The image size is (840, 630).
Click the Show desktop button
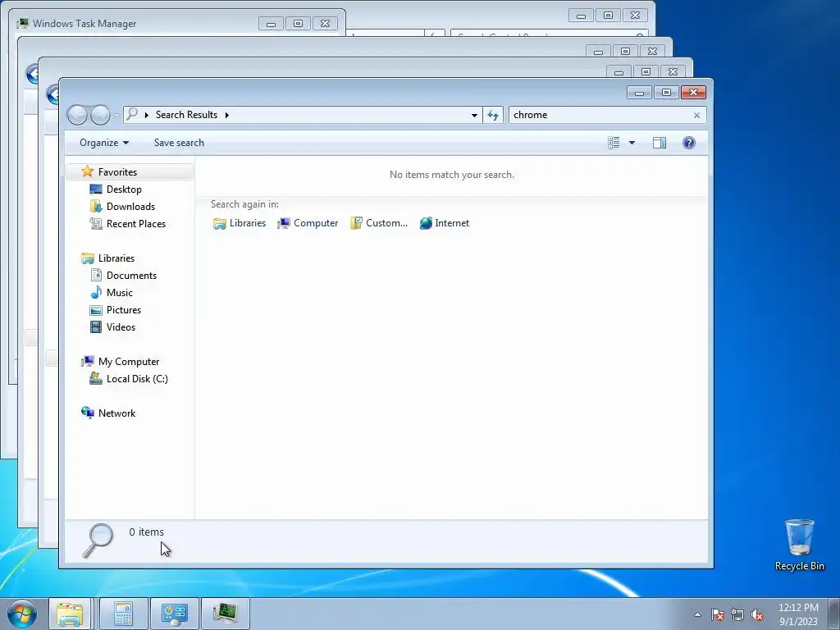coord(834,614)
